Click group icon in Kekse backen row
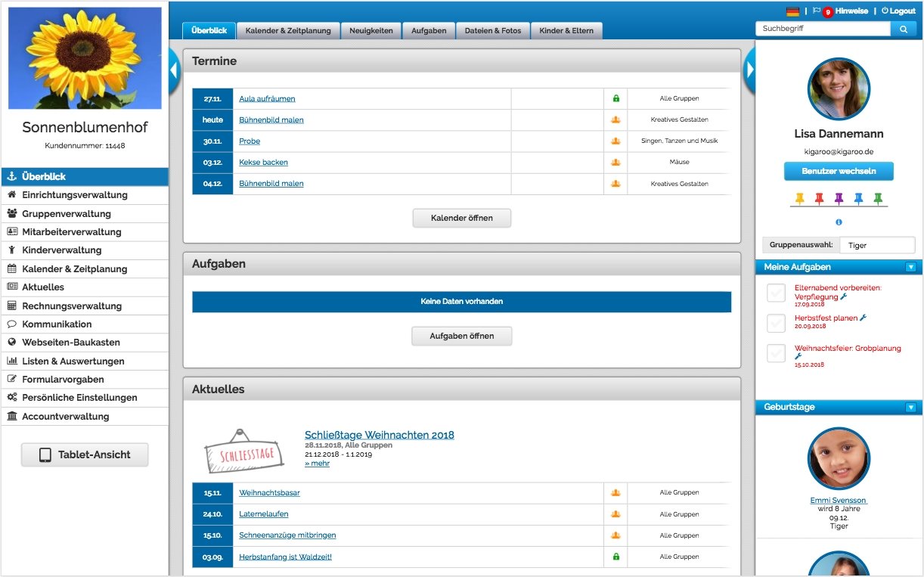924x577 pixels. [x=615, y=162]
